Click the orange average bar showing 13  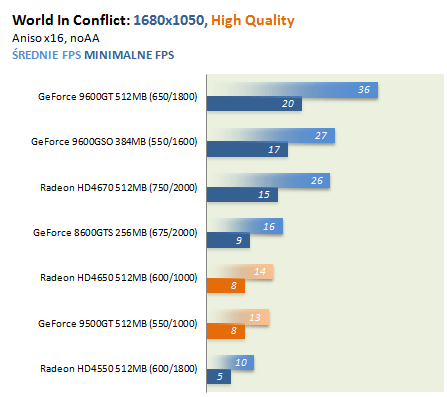click(x=238, y=317)
